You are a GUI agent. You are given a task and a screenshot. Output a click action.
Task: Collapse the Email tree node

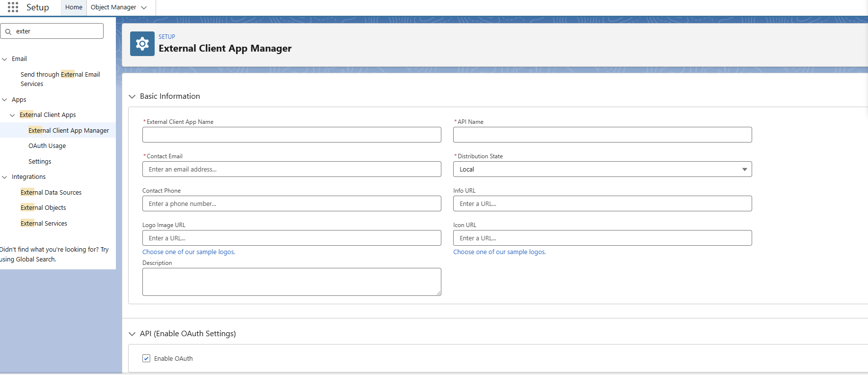click(4, 59)
